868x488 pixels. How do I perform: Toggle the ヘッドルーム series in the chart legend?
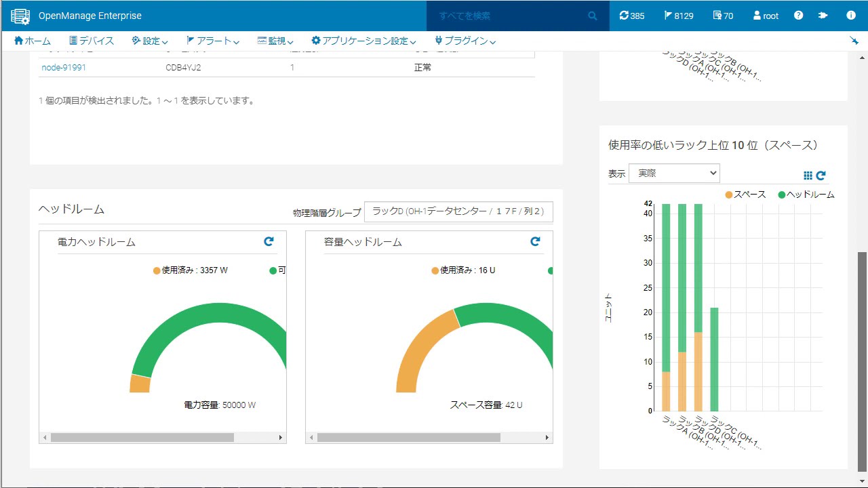[806, 194]
